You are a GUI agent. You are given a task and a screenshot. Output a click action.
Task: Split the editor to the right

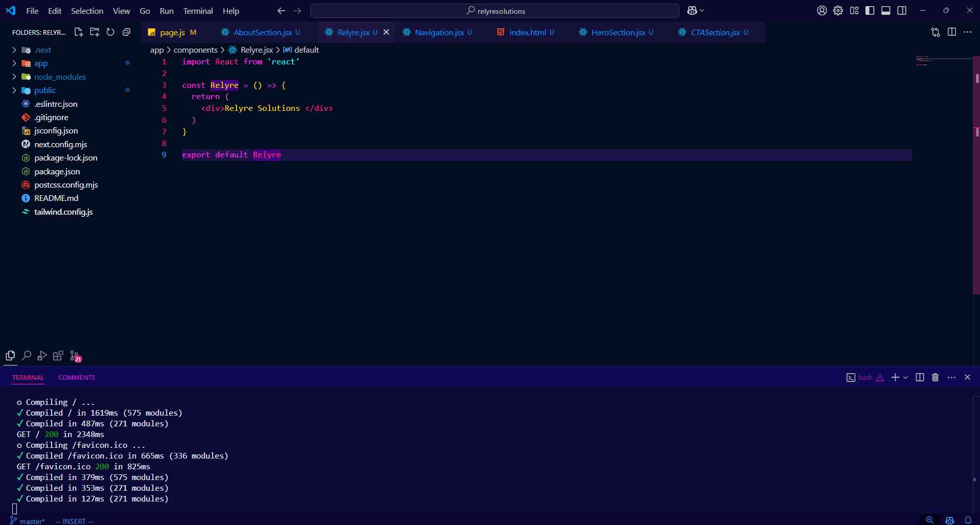click(951, 32)
